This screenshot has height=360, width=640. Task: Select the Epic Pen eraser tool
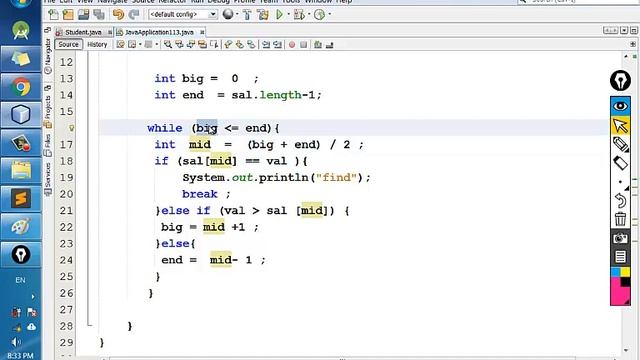coord(620,163)
